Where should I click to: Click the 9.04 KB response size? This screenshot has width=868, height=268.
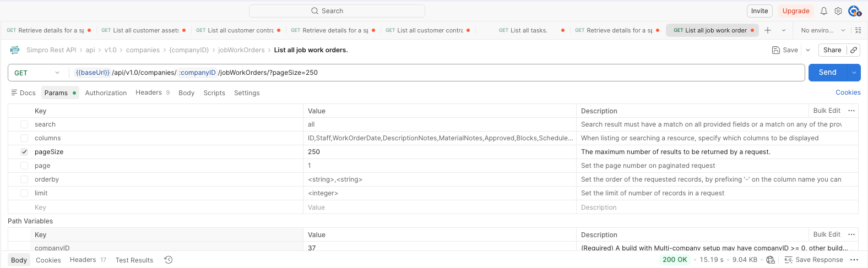(745, 260)
